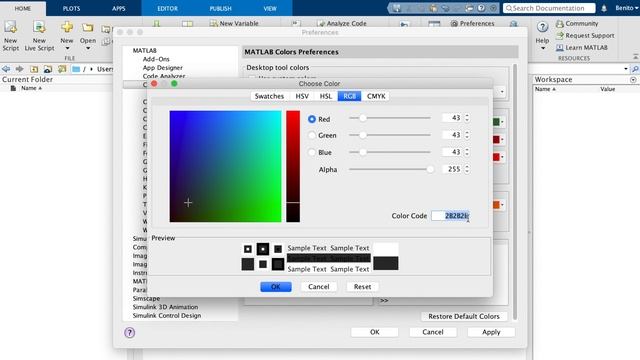Click the notification bell icon
The width and height of the screenshot is (640, 360).
click(604, 8)
